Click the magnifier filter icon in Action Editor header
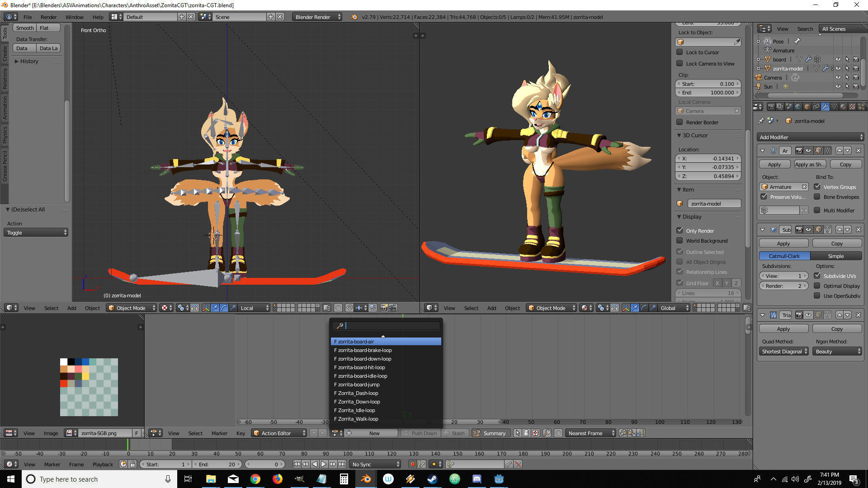 click(547, 433)
